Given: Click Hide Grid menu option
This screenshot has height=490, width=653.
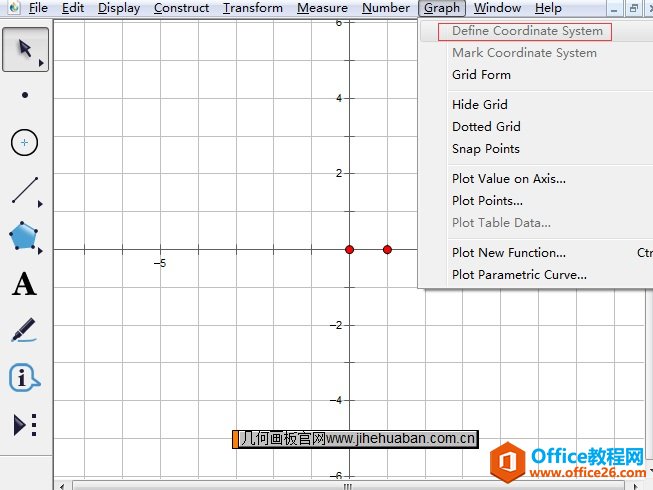Looking at the screenshot, I should 480,105.
